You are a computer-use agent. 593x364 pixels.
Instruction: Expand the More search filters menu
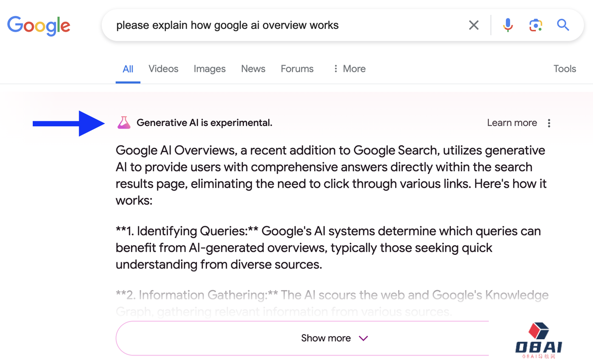tap(349, 69)
